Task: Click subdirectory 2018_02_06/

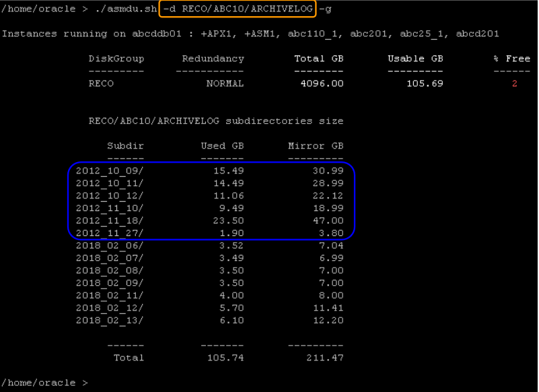Action: click(109, 245)
